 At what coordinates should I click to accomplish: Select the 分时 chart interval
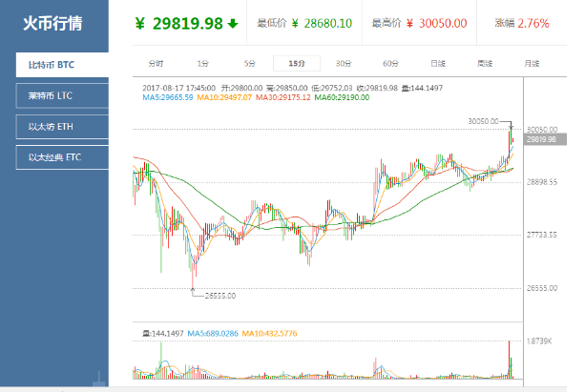tap(156, 63)
